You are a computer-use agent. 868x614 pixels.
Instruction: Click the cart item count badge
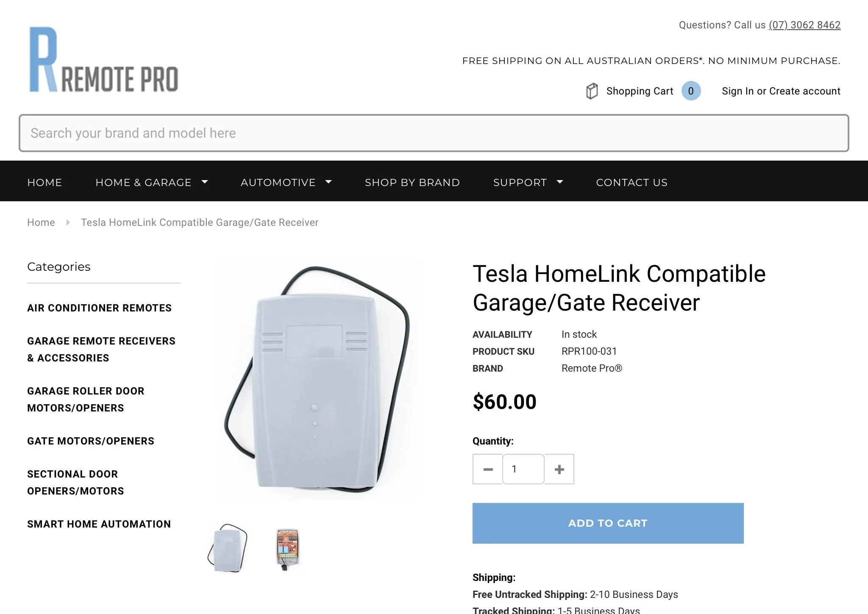coord(691,91)
